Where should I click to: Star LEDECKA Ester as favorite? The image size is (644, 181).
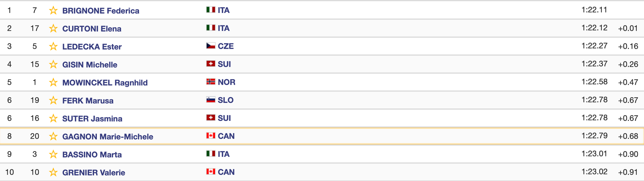point(53,47)
